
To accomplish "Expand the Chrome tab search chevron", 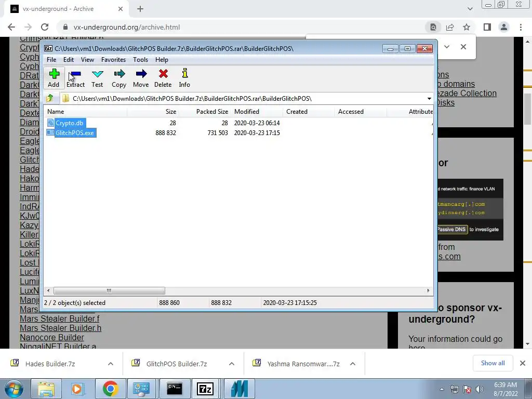I will click(x=470, y=9).
